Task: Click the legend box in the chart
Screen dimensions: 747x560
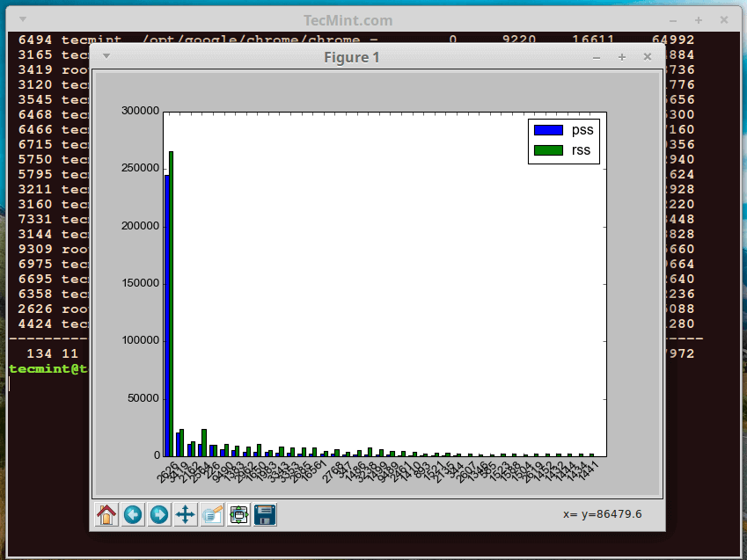Action: pyautogui.click(x=564, y=141)
